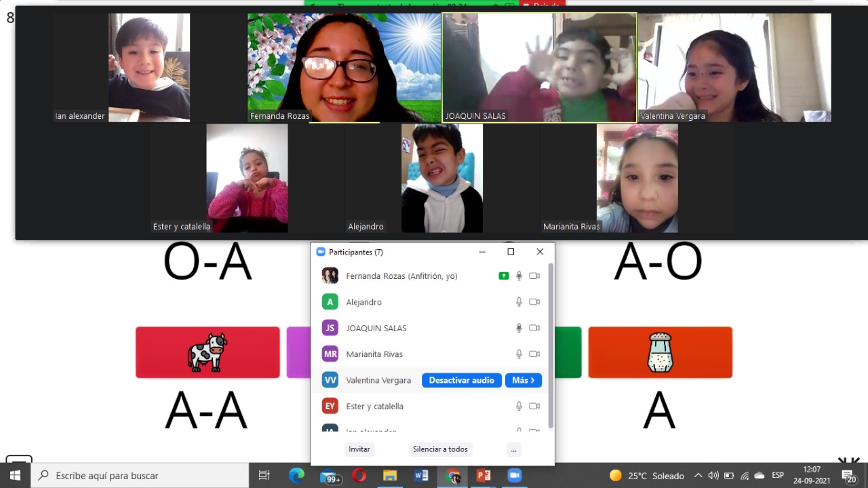Viewport: 868px width, 488px height.
Task: Click Marianita Rivas microphone icon
Action: tap(519, 354)
